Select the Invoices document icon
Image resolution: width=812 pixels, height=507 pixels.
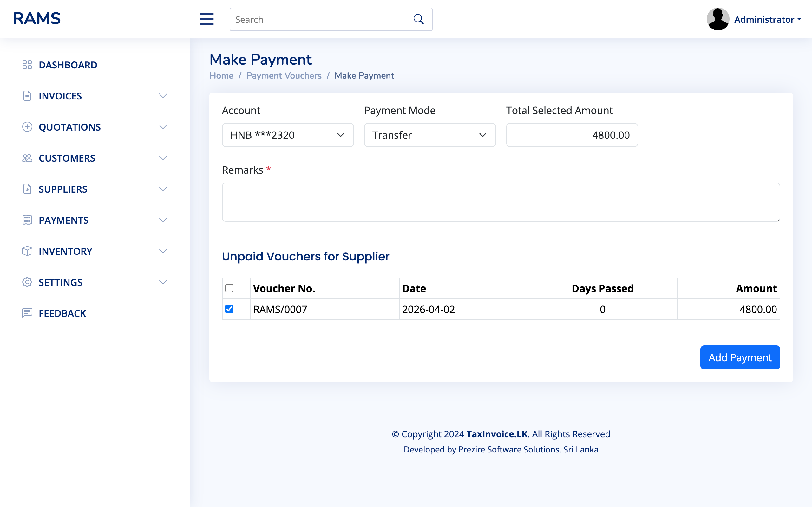click(x=27, y=96)
